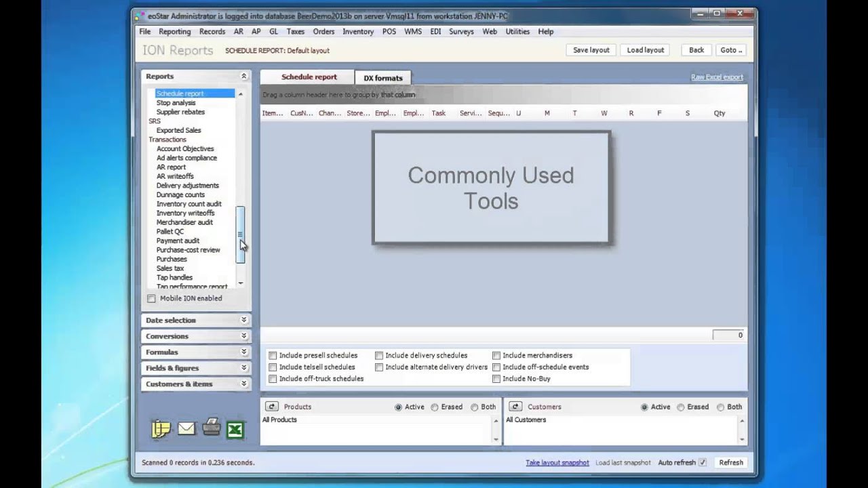Click the Task column header
The width and height of the screenshot is (868, 488).
[439, 113]
